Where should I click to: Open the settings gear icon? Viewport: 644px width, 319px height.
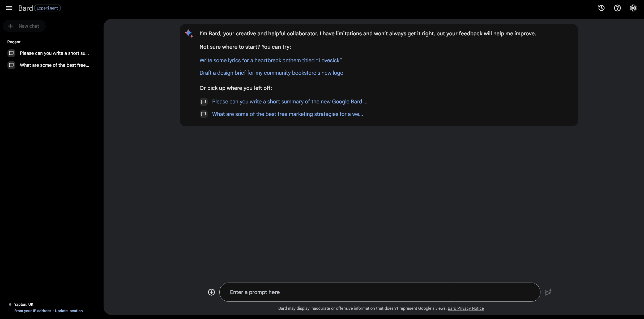pos(633,8)
